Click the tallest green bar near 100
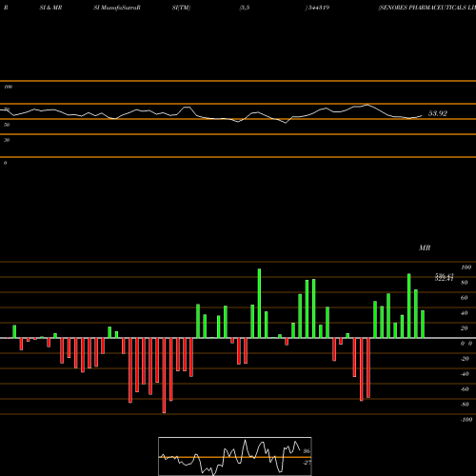The image size is (476, 476). click(259, 303)
